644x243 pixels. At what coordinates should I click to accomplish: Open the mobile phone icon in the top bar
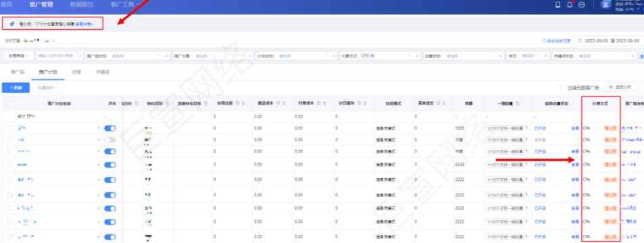(558, 5)
